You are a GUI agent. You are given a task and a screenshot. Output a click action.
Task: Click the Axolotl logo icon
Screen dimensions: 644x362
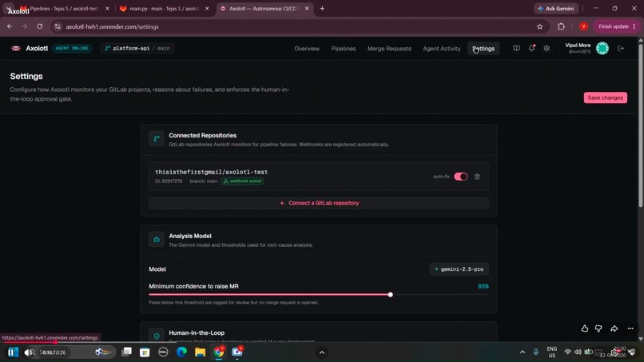click(x=16, y=49)
